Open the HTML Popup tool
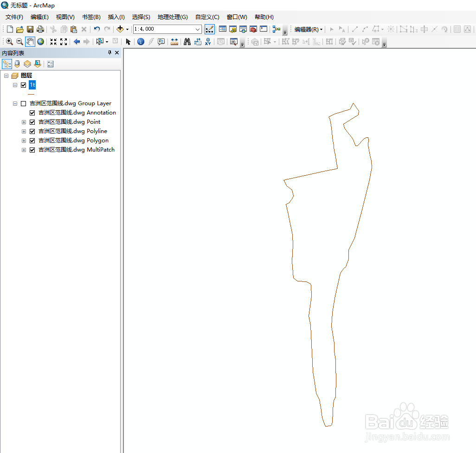This screenshot has width=476, height=453. tap(161, 42)
